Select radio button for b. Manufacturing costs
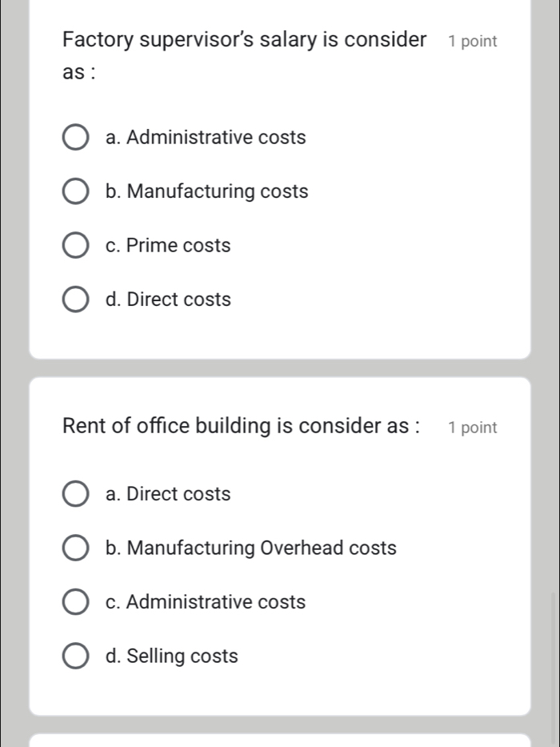This screenshot has width=560, height=747. (75, 191)
